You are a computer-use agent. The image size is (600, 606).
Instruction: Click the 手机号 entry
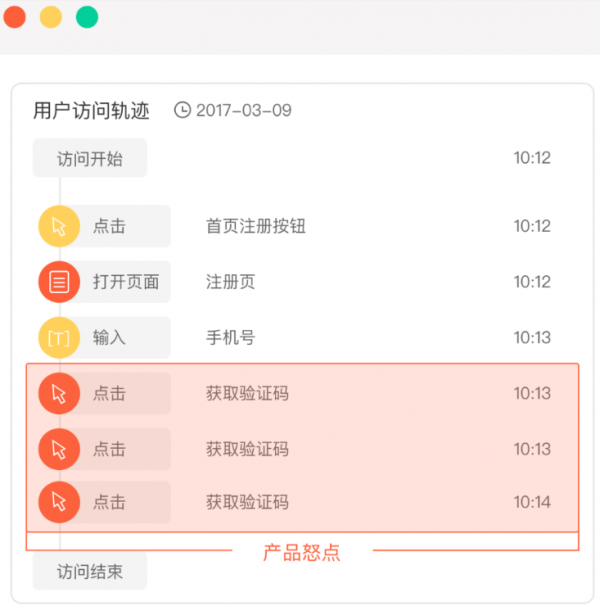pos(231,338)
